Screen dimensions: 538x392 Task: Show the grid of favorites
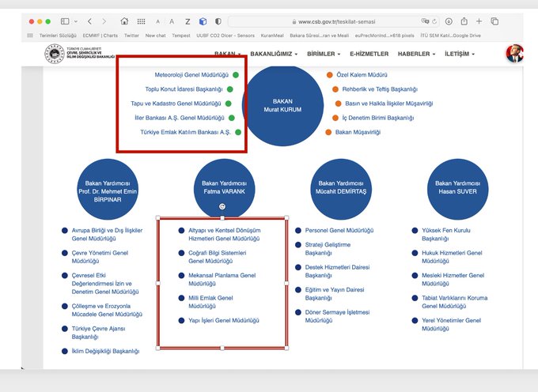[141, 21]
